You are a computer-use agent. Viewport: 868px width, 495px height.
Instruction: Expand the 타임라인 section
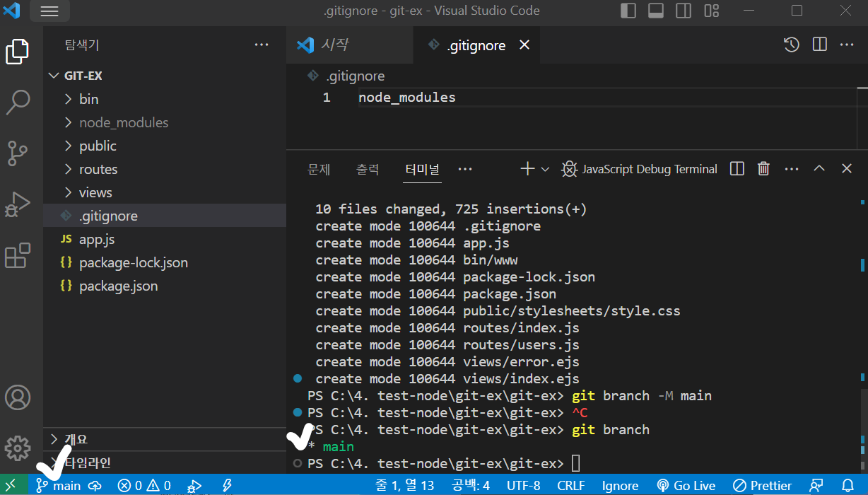[165, 462]
